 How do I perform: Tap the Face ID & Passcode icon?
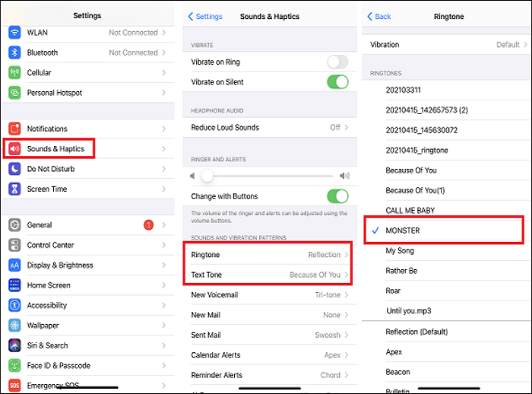pos(14,365)
